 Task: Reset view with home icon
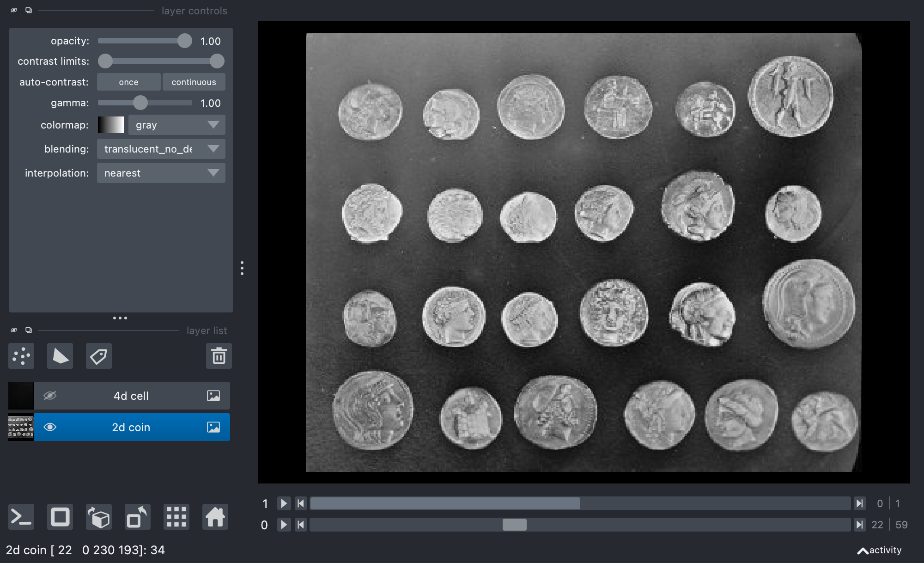point(215,517)
